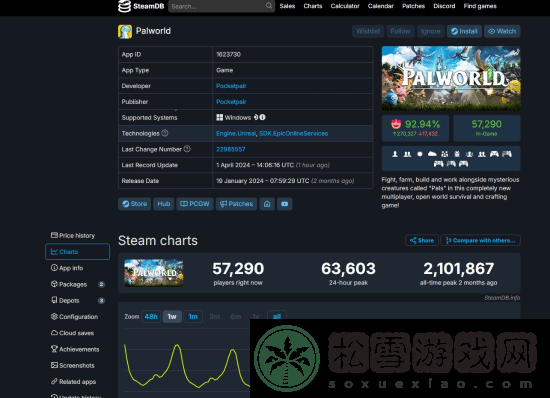The width and height of the screenshot is (550, 398).
Task: Click the Steam Cloud category icon
Action: 432,154
